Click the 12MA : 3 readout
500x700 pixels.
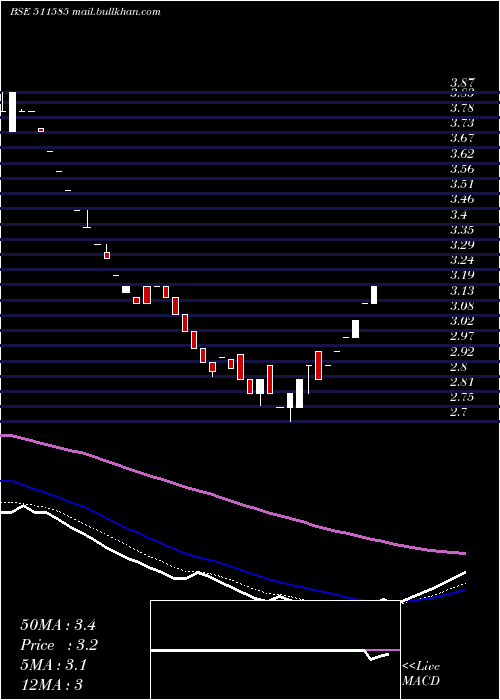point(51,685)
